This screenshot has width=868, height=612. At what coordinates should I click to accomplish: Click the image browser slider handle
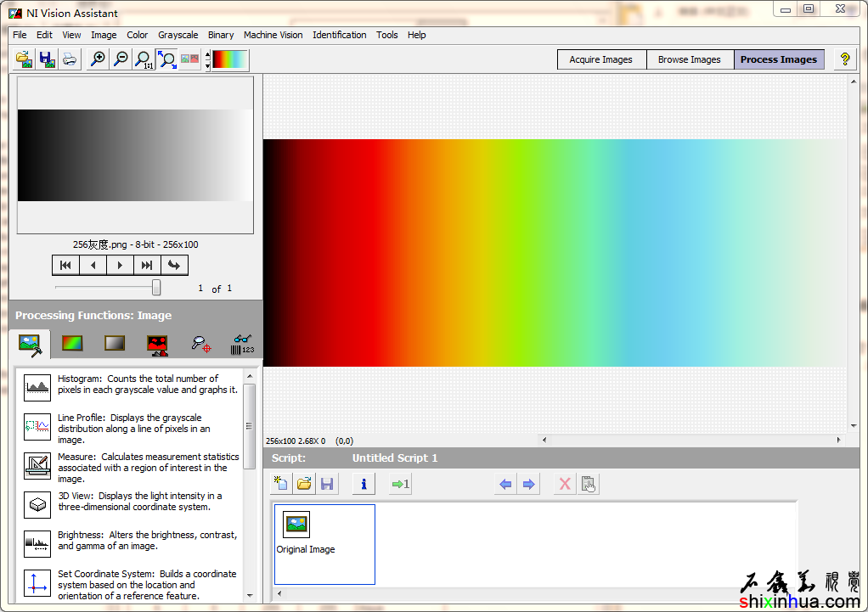coord(156,288)
